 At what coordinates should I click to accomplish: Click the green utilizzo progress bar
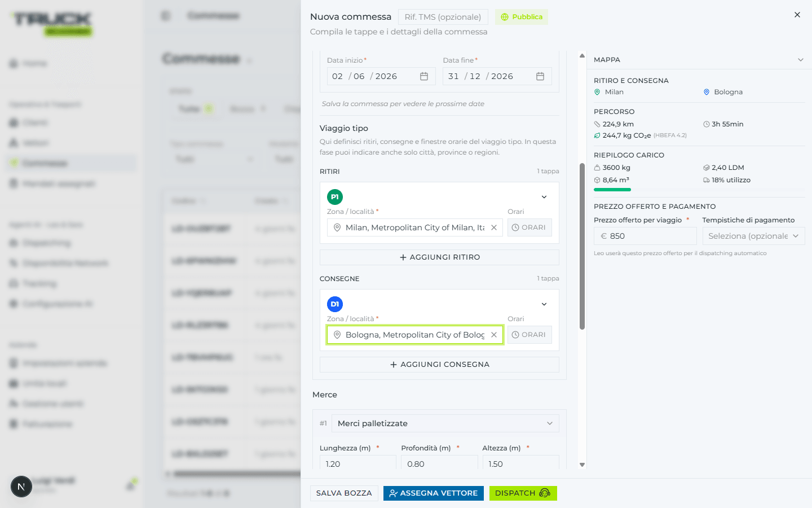pos(612,190)
